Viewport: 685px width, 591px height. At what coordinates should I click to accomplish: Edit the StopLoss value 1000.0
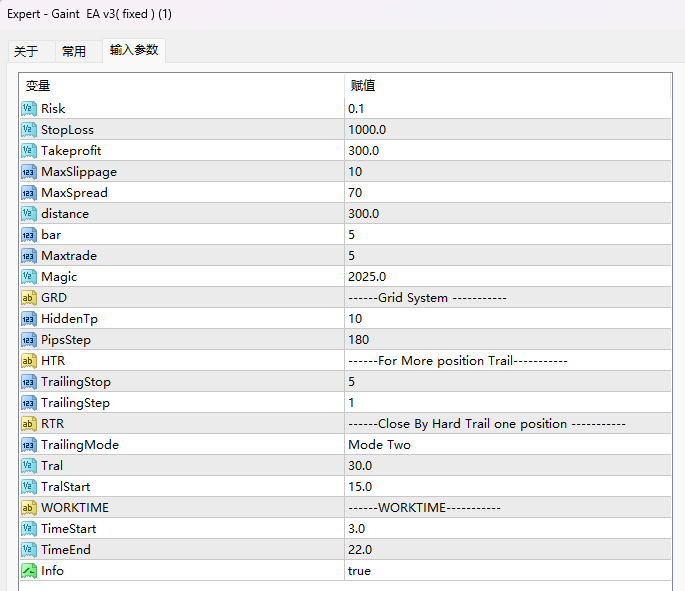click(x=367, y=129)
